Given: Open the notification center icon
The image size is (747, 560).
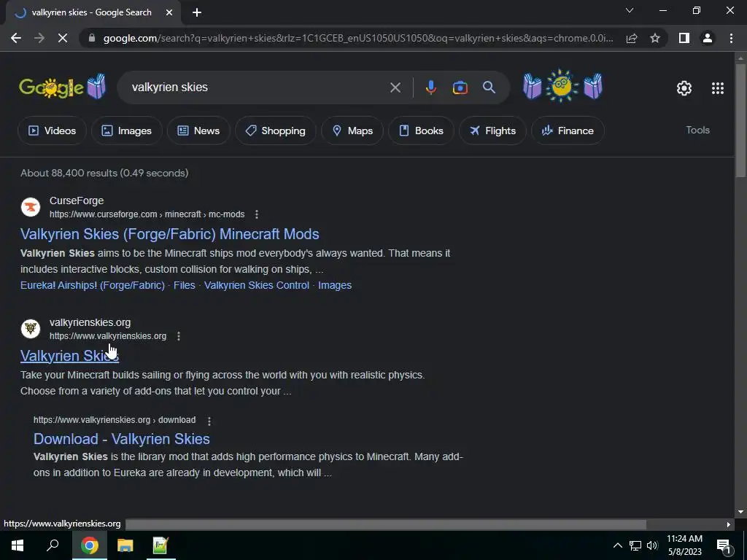Looking at the screenshot, I should point(723,545).
